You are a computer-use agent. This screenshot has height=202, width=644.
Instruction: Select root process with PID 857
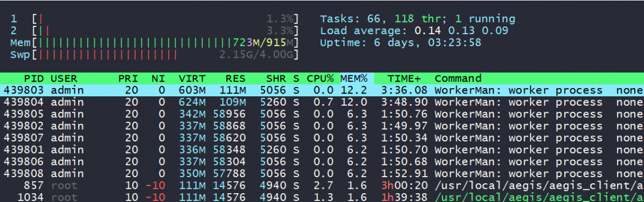(x=322, y=185)
